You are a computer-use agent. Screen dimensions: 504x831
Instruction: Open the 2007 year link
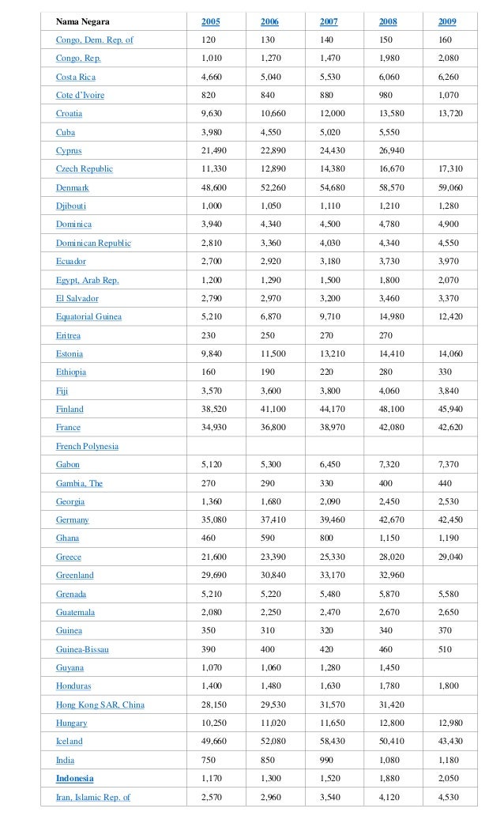(x=329, y=21)
